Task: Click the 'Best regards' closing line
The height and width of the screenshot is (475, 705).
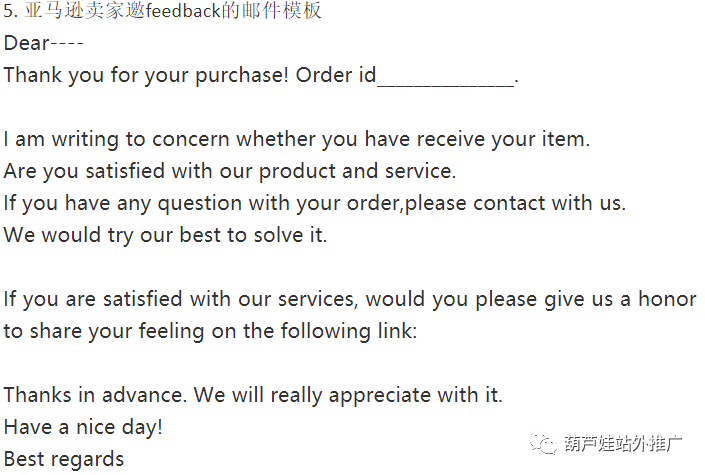Action: [x=64, y=459]
